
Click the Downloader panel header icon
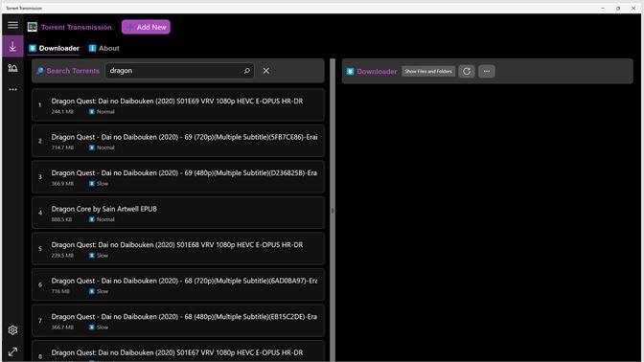pos(350,72)
